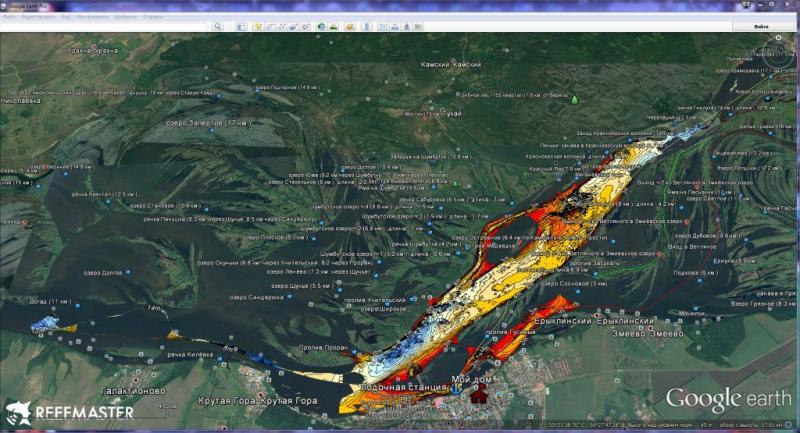The image size is (800, 433).
Task: Click the Лодочная станция placemark label
Action: (400, 385)
